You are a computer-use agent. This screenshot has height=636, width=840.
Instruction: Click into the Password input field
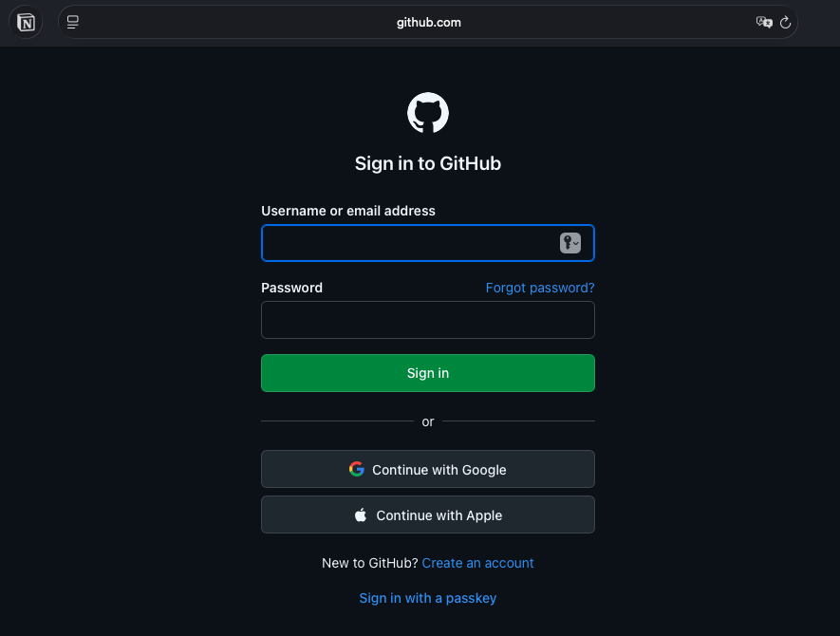428,320
